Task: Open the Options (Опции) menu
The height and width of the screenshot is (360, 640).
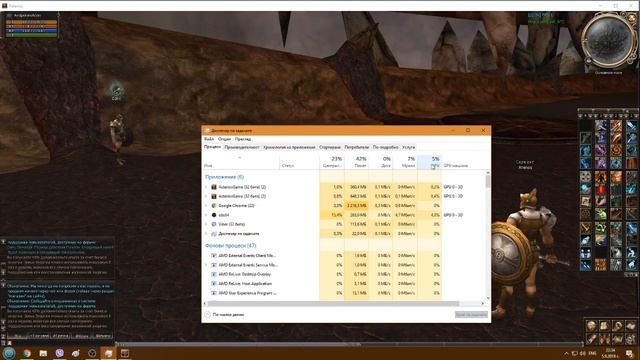Action: (x=224, y=139)
